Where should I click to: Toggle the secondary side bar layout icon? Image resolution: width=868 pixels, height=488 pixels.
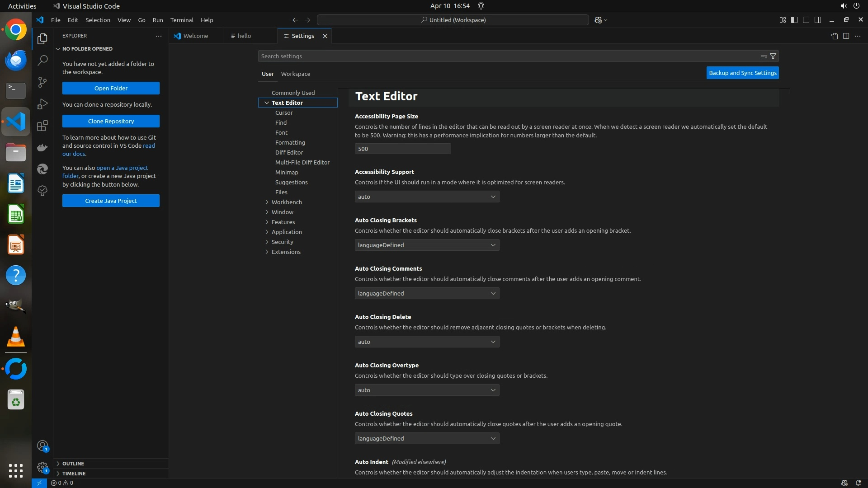coord(818,20)
